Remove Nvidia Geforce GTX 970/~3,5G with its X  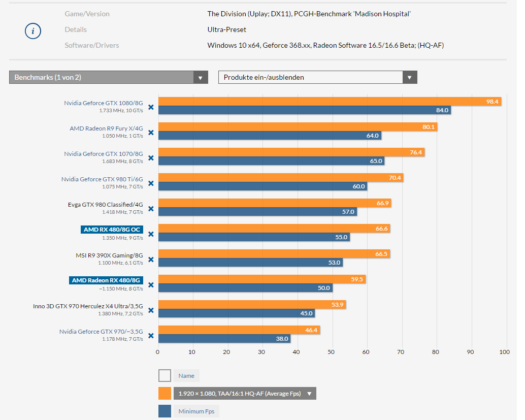pos(151,336)
